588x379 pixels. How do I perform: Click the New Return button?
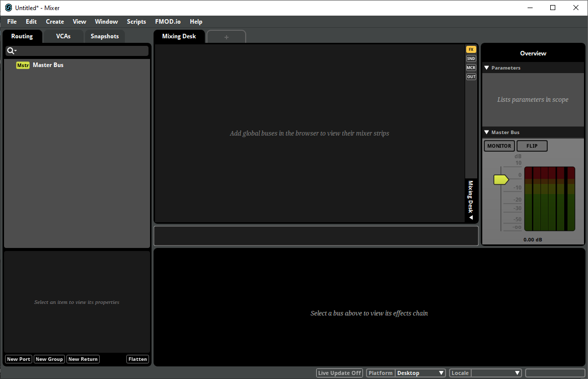click(x=83, y=359)
